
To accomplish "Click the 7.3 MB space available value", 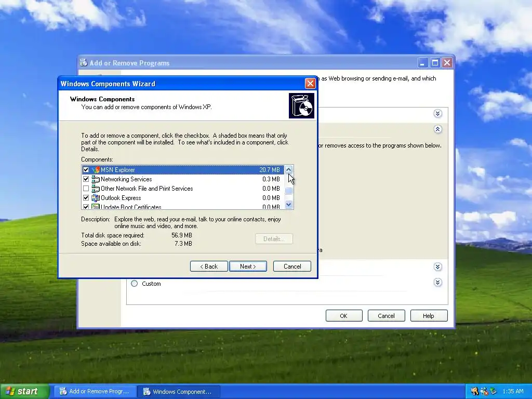I will click(x=183, y=244).
